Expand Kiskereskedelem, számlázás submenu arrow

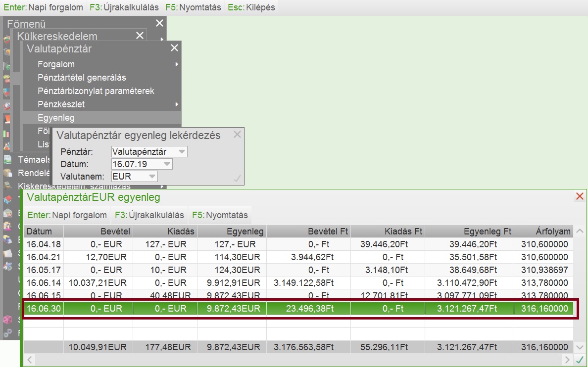click(x=162, y=186)
